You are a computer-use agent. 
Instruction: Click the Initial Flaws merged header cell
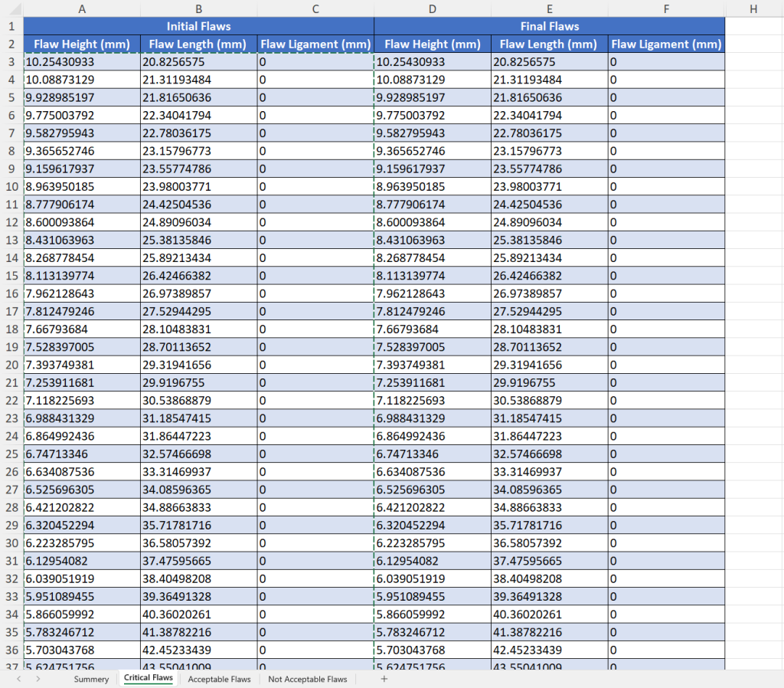coord(198,26)
